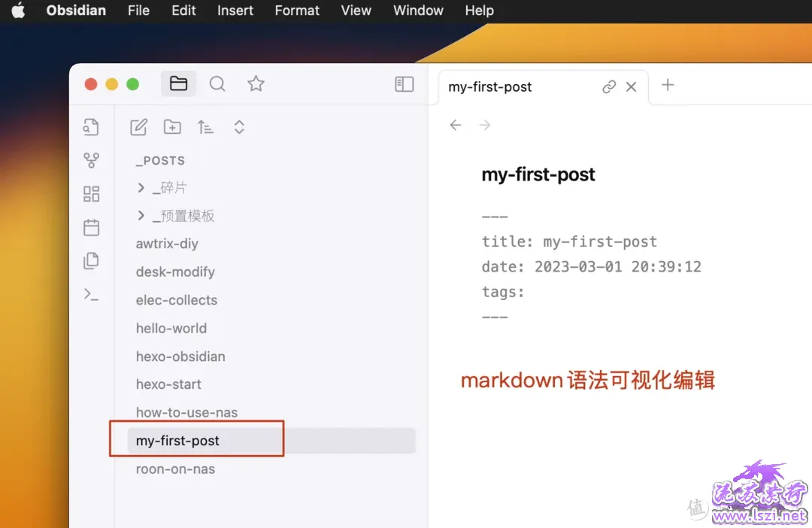This screenshot has width=812, height=528.
Task: Open command palette ribbon icon
Action: pos(91,294)
